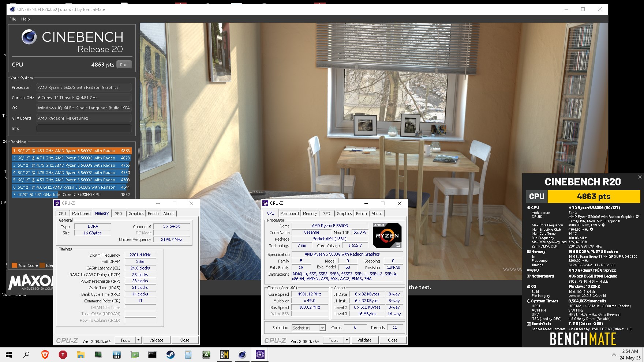Click the GPU section icon in BenchMate panel
This screenshot has height=362, width=644.
[528, 270]
